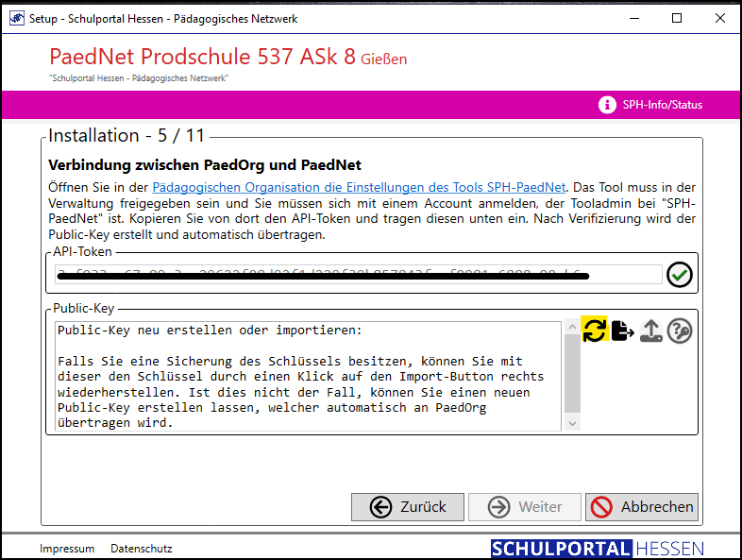Maximize the setup window
742x560 pixels.
click(x=677, y=19)
